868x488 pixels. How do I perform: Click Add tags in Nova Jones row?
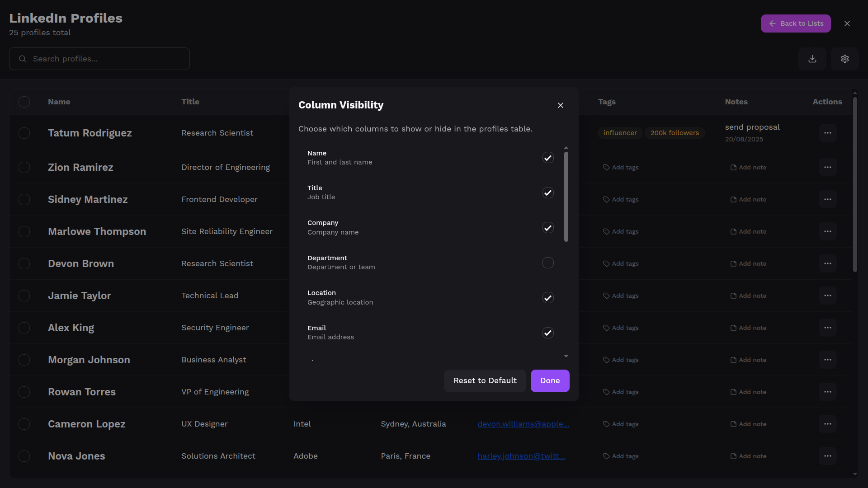click(x=621, y=456)
